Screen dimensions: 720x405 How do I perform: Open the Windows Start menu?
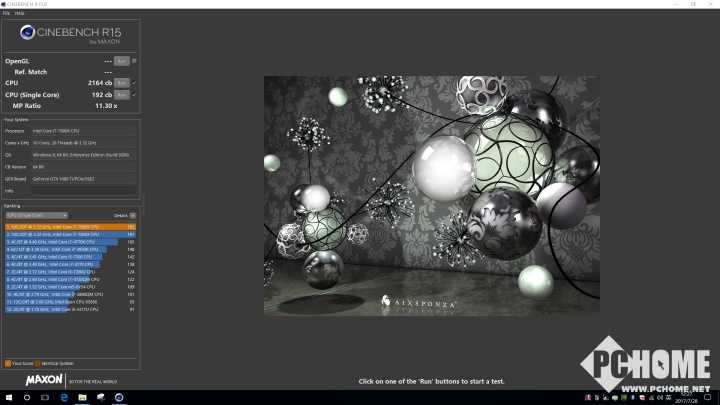click(9, 397)
